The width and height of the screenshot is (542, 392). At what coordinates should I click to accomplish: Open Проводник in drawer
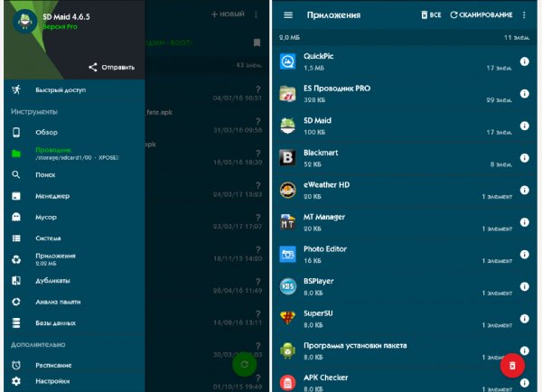pos(74,154)
